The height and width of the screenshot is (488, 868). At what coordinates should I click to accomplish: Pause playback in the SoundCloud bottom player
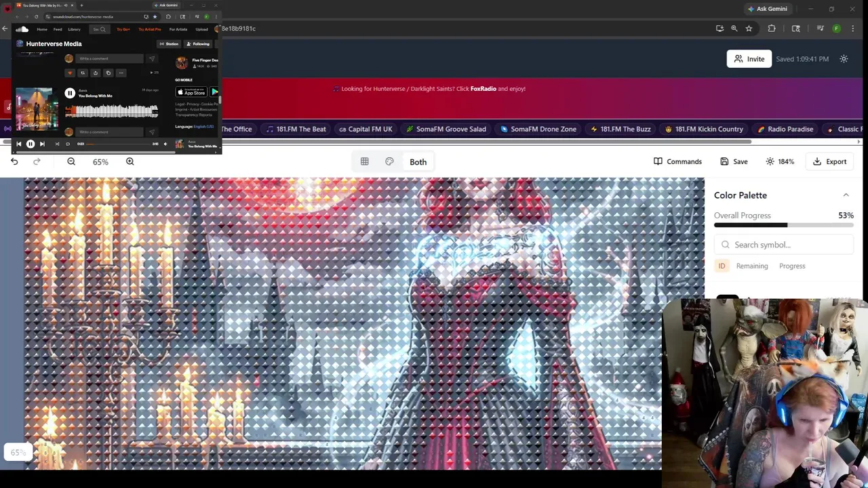coord(31,144)
